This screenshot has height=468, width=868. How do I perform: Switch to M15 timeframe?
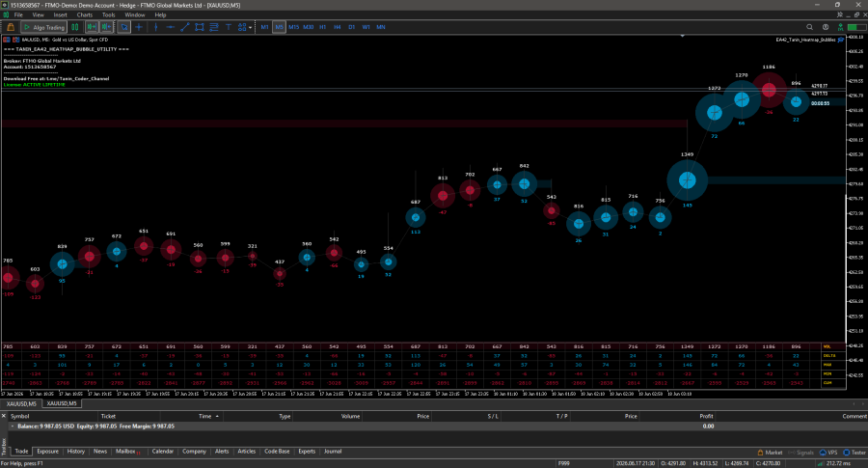click(x=293, y=27)
